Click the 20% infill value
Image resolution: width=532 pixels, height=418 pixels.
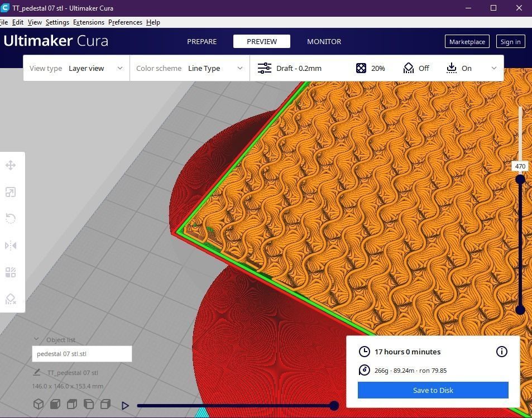tap(377, 68)
